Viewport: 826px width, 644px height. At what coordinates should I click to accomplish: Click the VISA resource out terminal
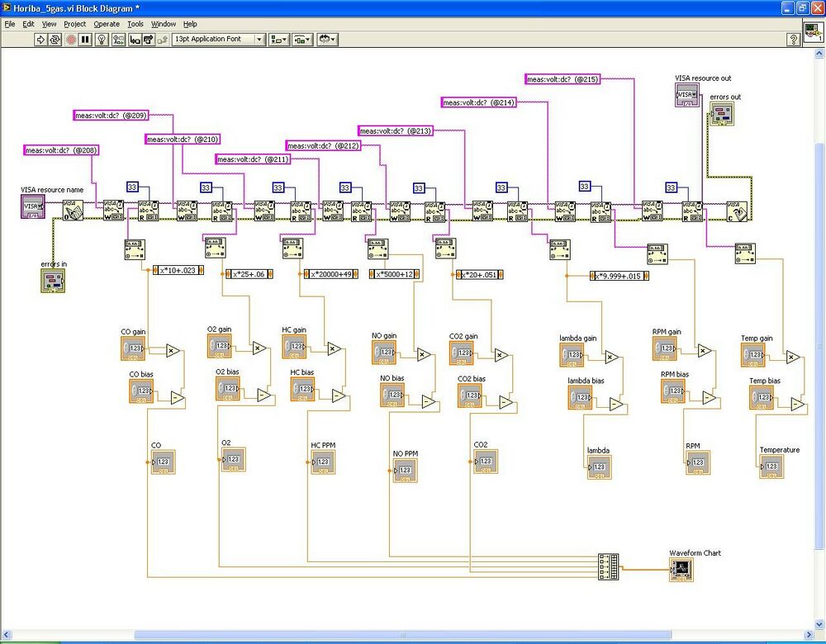point(686,95)
